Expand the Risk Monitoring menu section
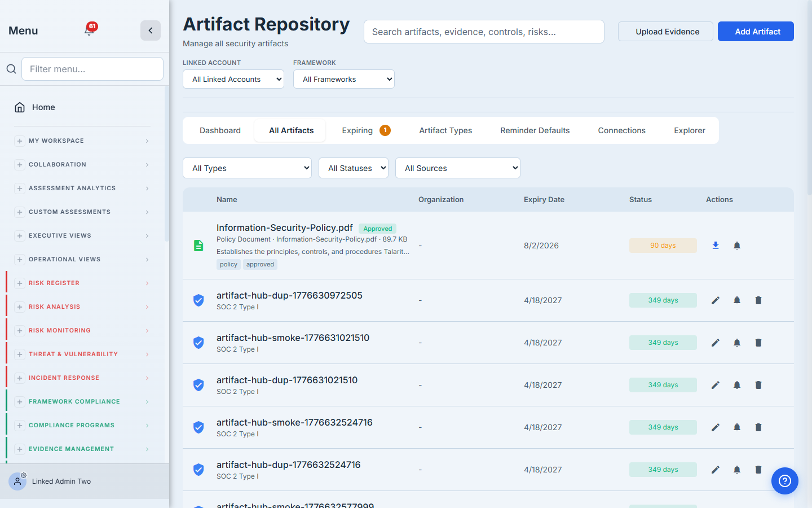The image size is (812, 508). coord(82,331)
